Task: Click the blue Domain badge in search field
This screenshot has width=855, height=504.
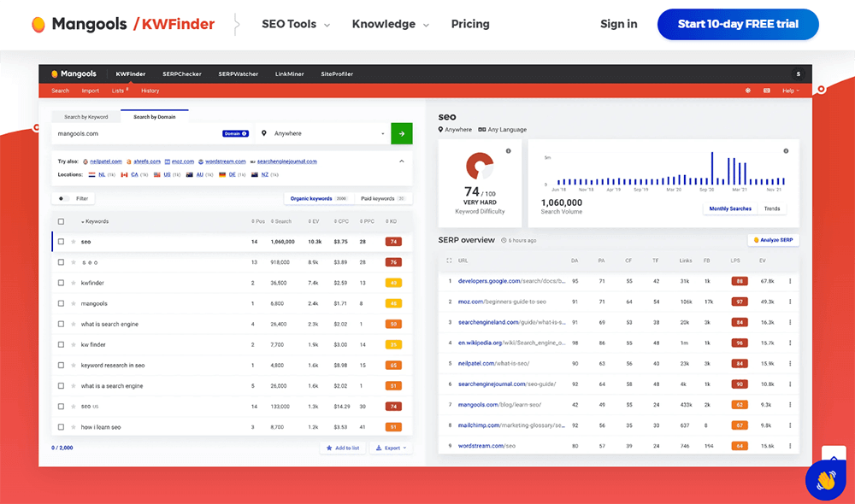Action: (x=236, y=133)
